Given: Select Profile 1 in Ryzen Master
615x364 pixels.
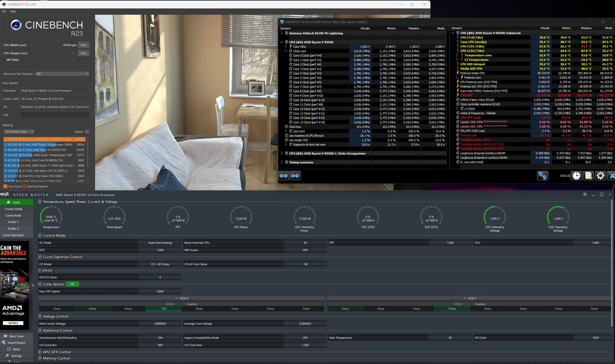Looking at the screenshot, I should coord(13,222).
